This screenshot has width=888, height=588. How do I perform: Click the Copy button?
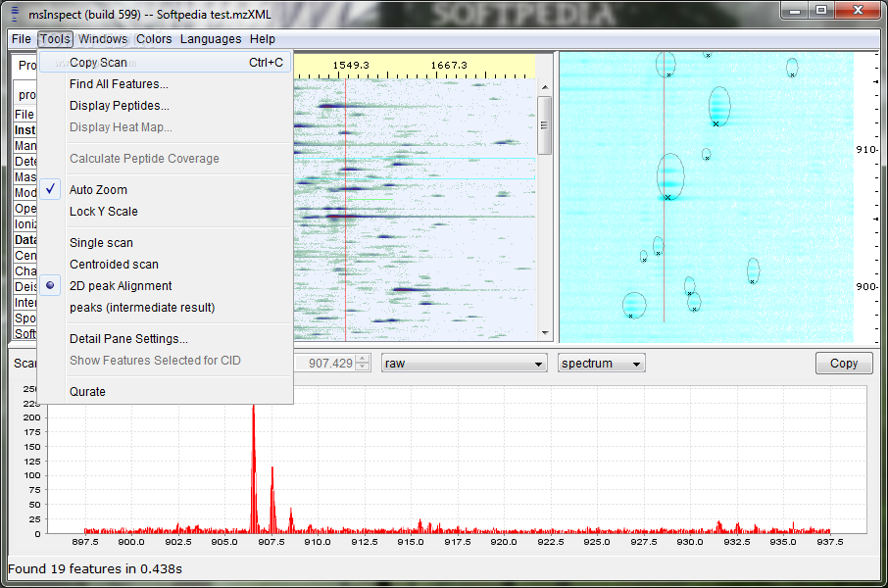pyautogui.click(x=844, y=364)
